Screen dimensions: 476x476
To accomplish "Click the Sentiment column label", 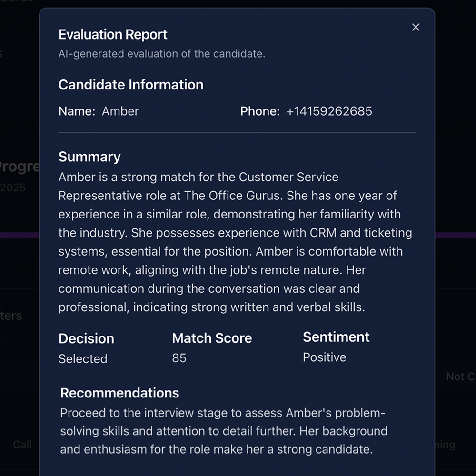I will click(x=336, y=337).
